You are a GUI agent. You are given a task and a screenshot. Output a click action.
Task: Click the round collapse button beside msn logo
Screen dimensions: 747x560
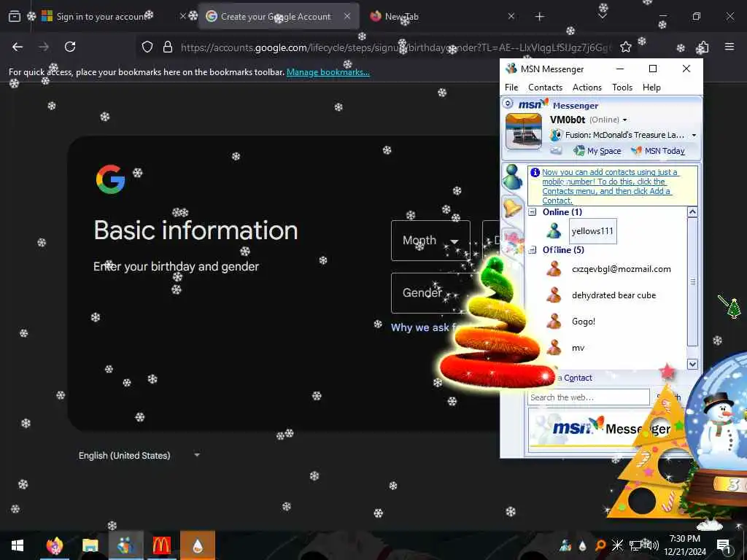[508, 104]
